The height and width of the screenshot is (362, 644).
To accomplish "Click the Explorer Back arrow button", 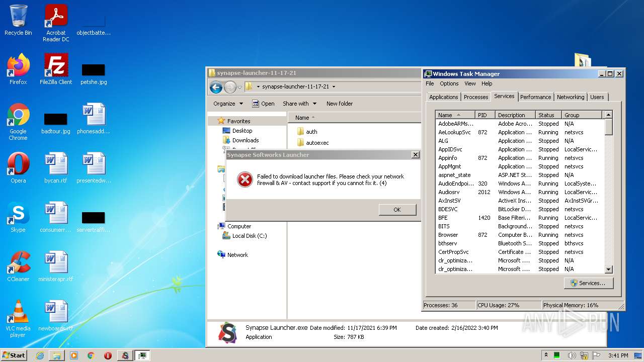I will click(x=216, y=87).
